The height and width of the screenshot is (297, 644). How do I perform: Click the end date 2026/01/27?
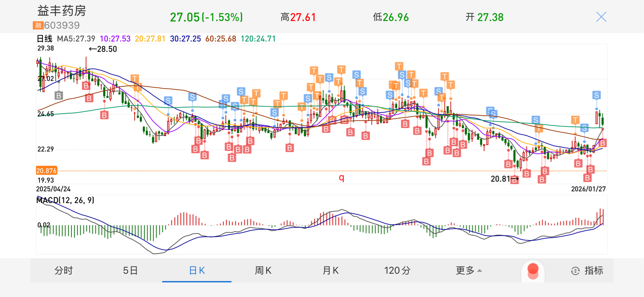pyautogui.click(x=588, y=189)
